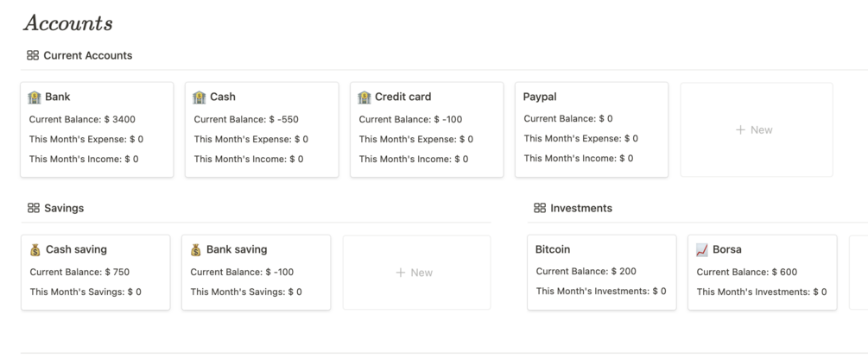868x358 pixels.
Task: Open the Bank saving card title
Action: coord(236,249)
